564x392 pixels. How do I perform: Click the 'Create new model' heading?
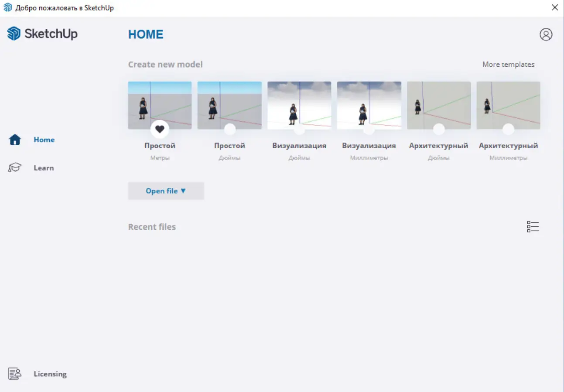click(x=165, y=65)
